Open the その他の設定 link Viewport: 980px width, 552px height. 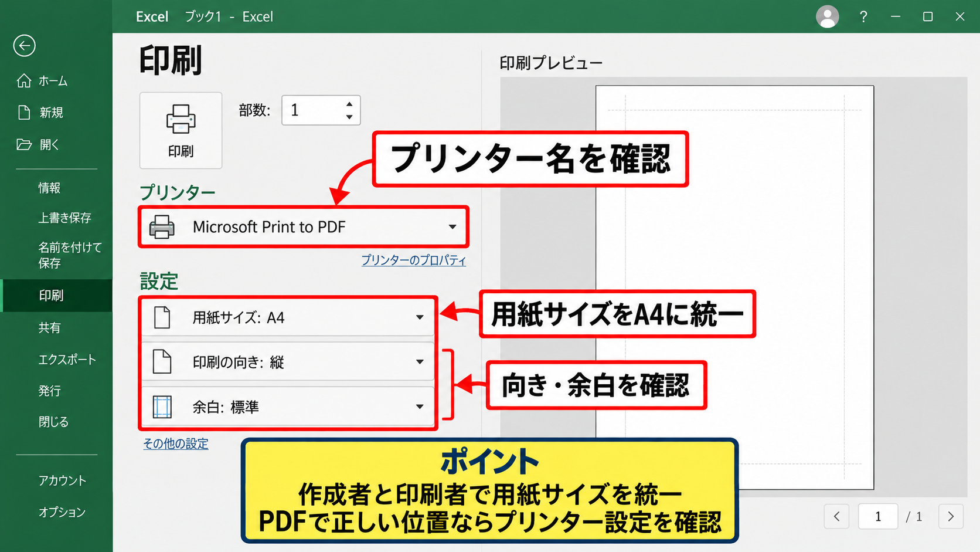point(176,443)
